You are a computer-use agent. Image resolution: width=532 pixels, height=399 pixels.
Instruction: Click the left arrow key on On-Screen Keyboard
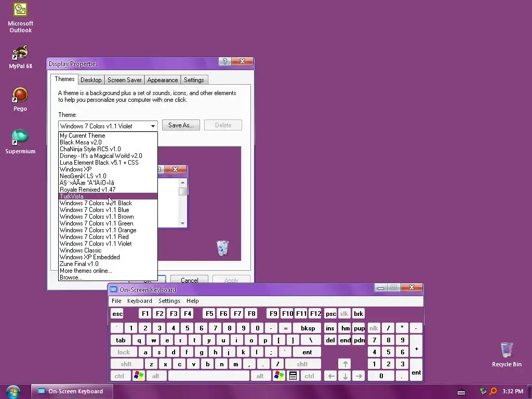point(331,376)
